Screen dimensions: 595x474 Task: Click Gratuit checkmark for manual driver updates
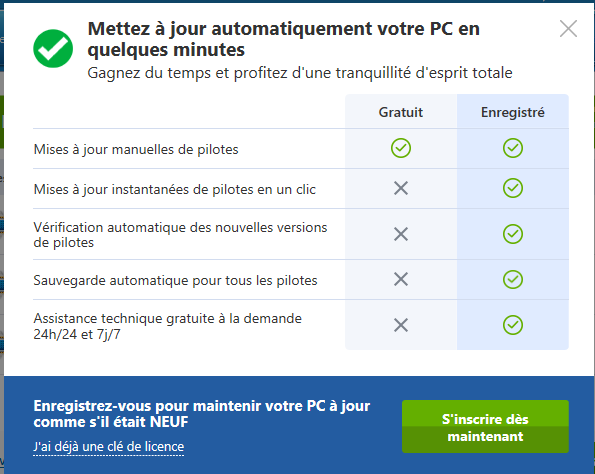coord(401,148)
